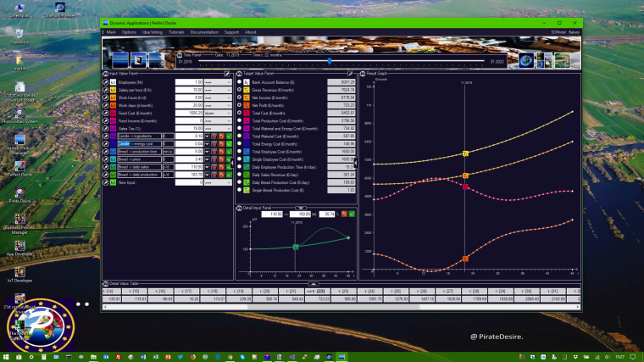Screen dimensions: 644x362
Task: Expand dropdown arrow in Candle ingredients row
Action: 207,136
